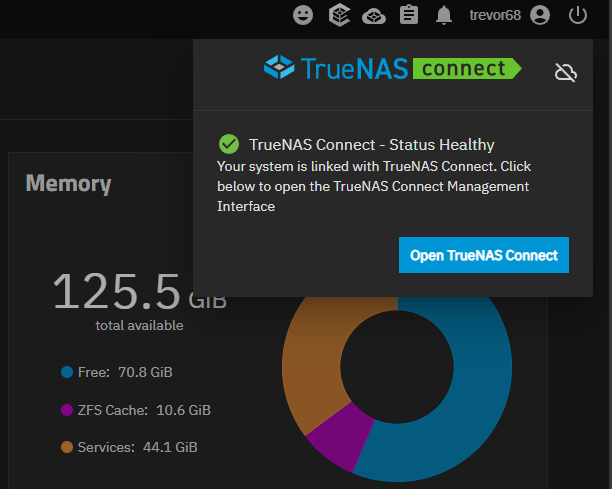Open the power menu icon

point(577,15)
